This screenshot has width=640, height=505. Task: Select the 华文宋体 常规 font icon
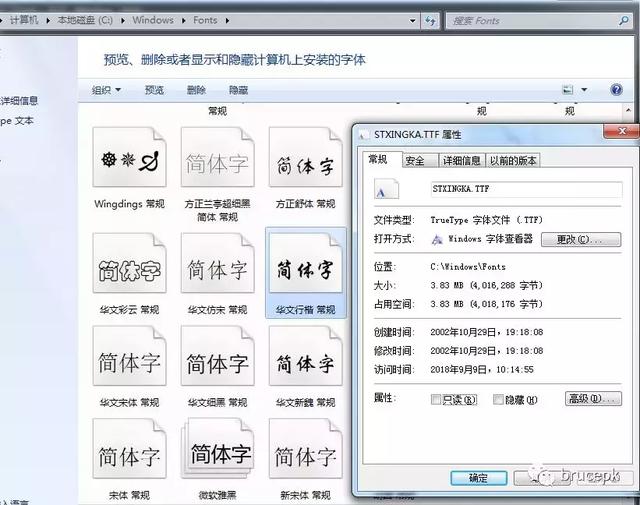[x=129, y=356]
